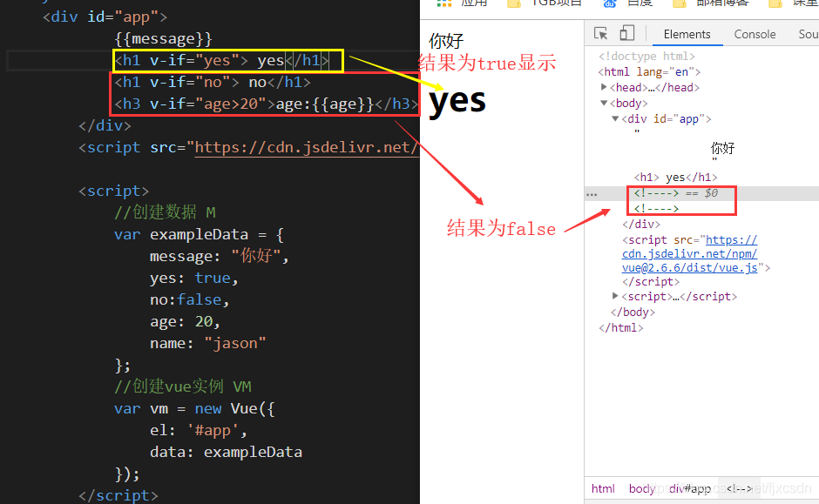Click the h1 v-if="no" code line
Image resolution: width=819 pixels, height=504 pixels.
(x=212, y=83)
